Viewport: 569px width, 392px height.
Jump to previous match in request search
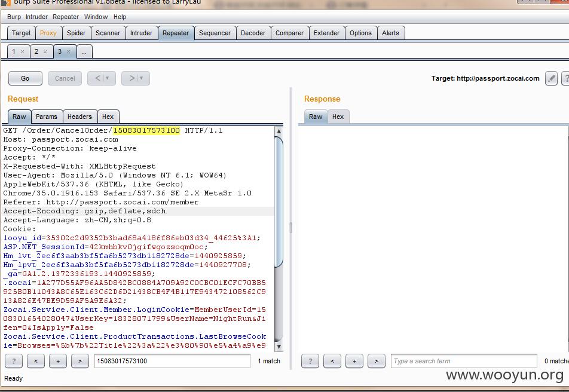(x=36, y=361)
